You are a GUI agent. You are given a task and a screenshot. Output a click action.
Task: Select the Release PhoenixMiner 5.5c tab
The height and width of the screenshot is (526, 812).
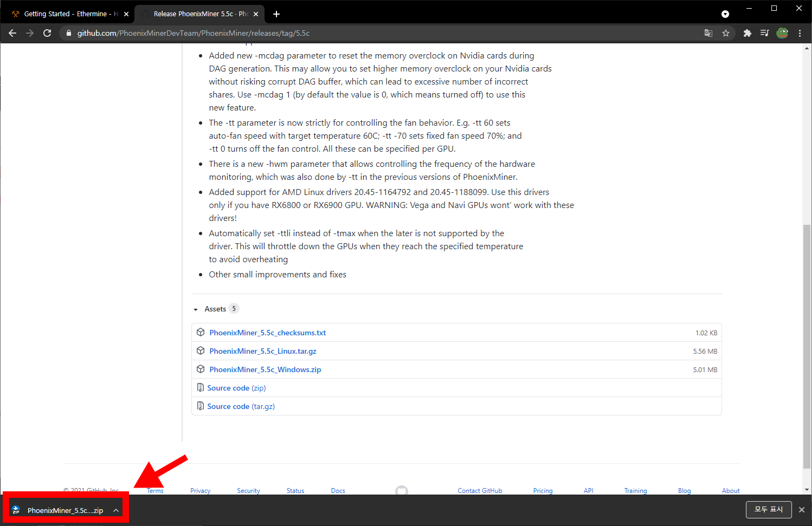coord(199,14)
